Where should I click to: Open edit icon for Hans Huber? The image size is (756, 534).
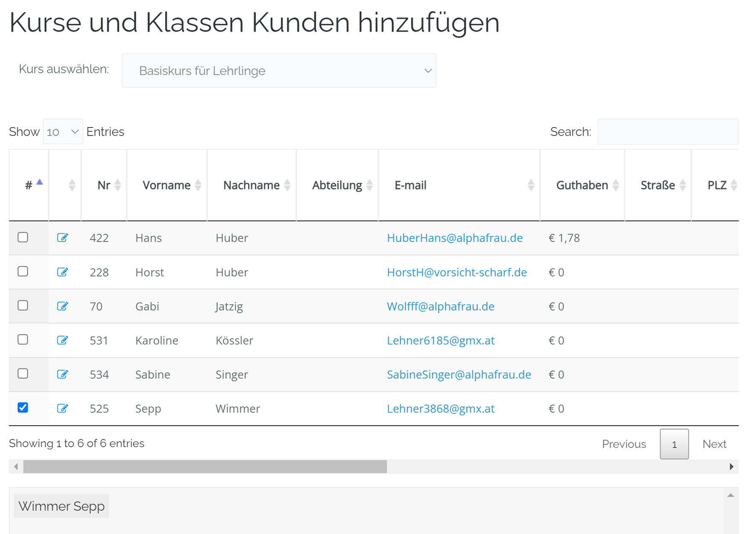point(62,238)
